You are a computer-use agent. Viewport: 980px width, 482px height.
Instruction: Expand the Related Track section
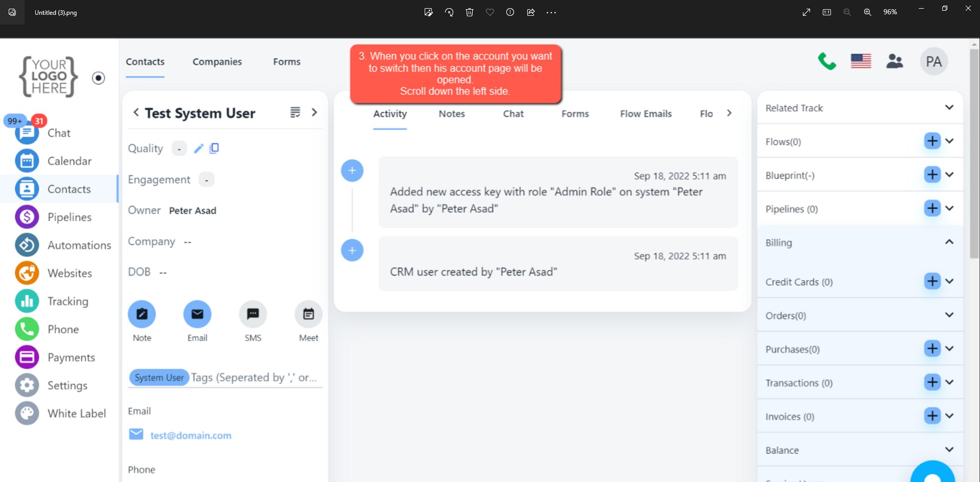tap(949, 108)
